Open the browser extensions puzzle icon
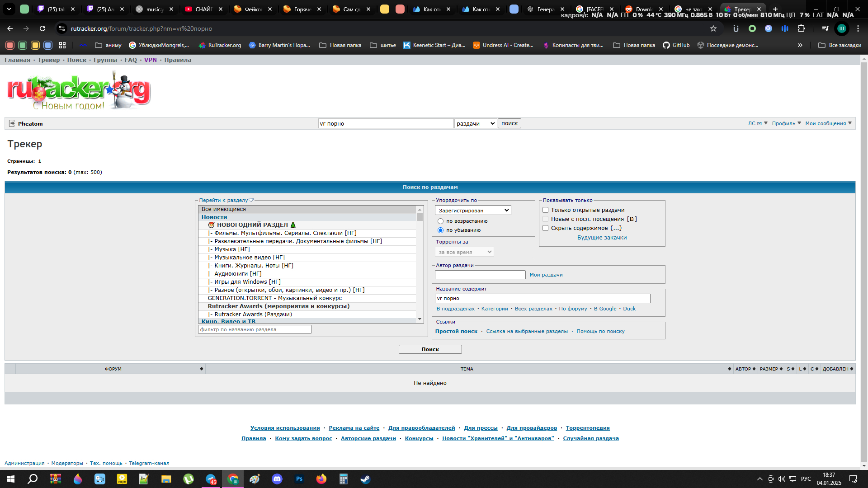 click(801, 28)
